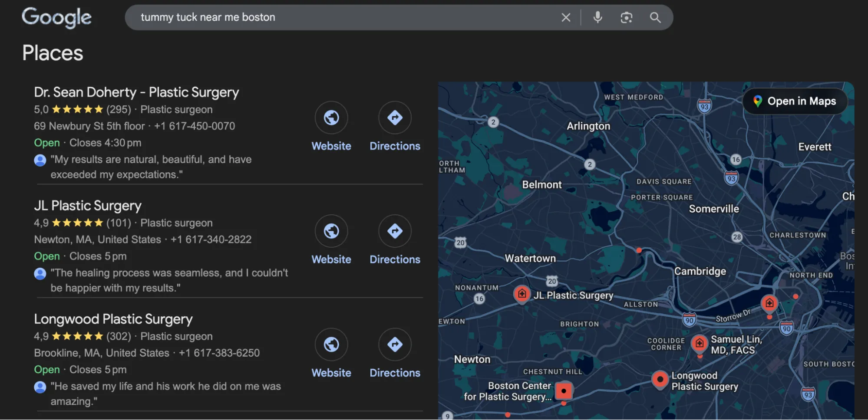The width and height of the screenshot is (868, 420).
Task: Select the Samuel Lin, MD map pin
Action: tap(699, 343)
